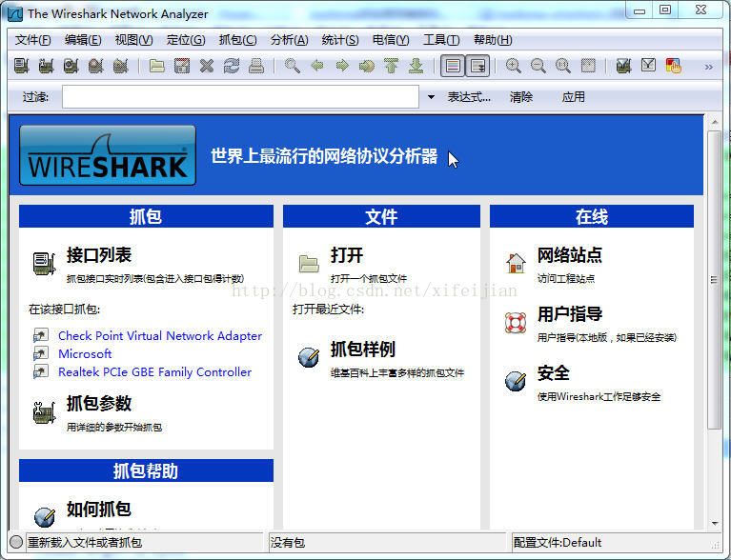Viewport: 731px width, 560px height.
Task: Toggle the auto scroll live capture button
Action: 477,66
